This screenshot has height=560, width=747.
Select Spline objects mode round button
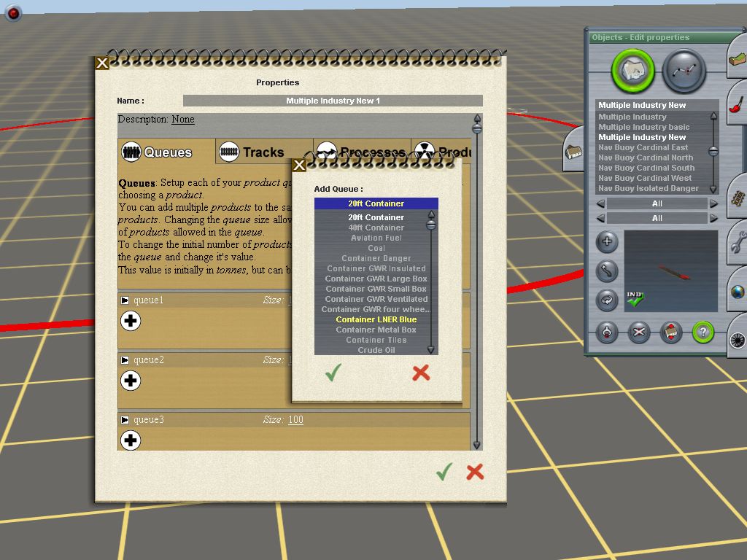tap(684, 71)
